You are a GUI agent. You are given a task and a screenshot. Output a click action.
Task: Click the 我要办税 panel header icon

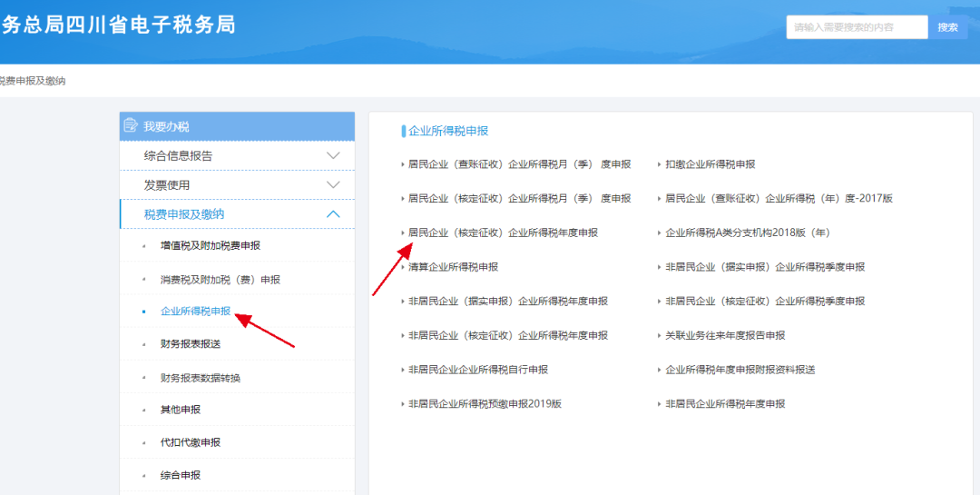132,125
